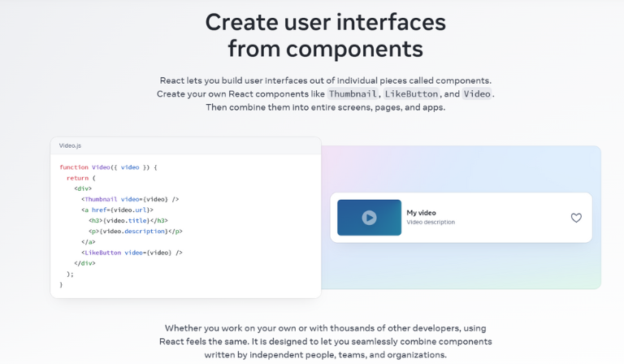
Task: Click the "Create user interfaces from components" heading
Action: click(x=326, y=36)
